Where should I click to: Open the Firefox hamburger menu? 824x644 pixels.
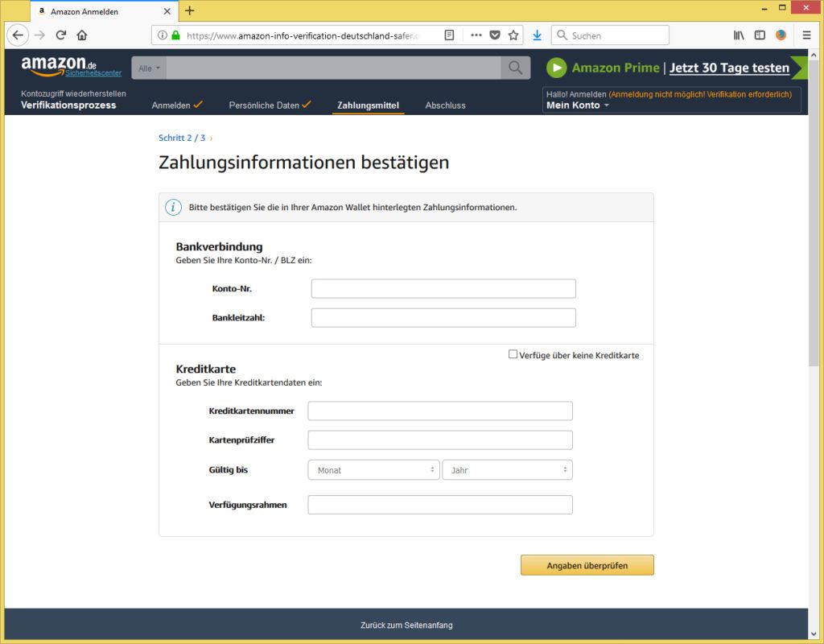[x=806, y=35]
